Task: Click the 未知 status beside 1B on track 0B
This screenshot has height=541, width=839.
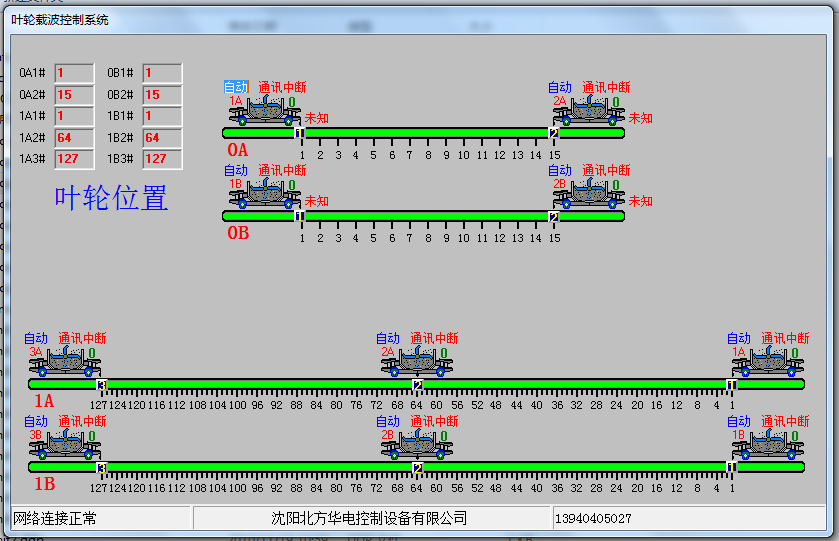Action: click(x=317, y=201)
